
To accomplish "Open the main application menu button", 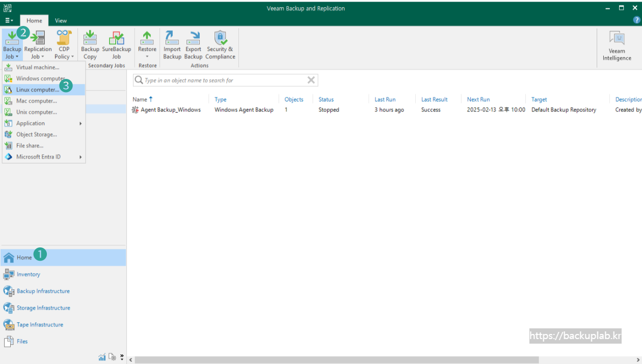I will click(9, 20).
